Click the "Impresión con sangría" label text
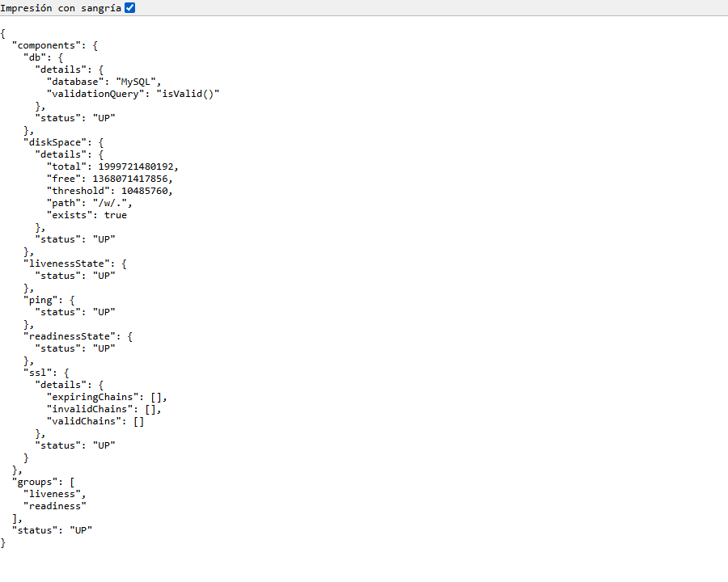The width and height of the screenshot is (728, 582). (x=61, y=8)
